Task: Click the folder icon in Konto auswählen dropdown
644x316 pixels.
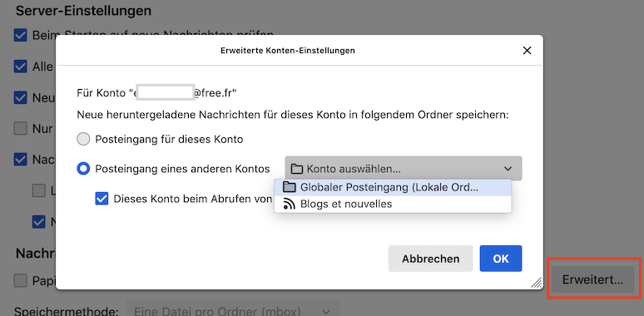Action: pos(296,169)
